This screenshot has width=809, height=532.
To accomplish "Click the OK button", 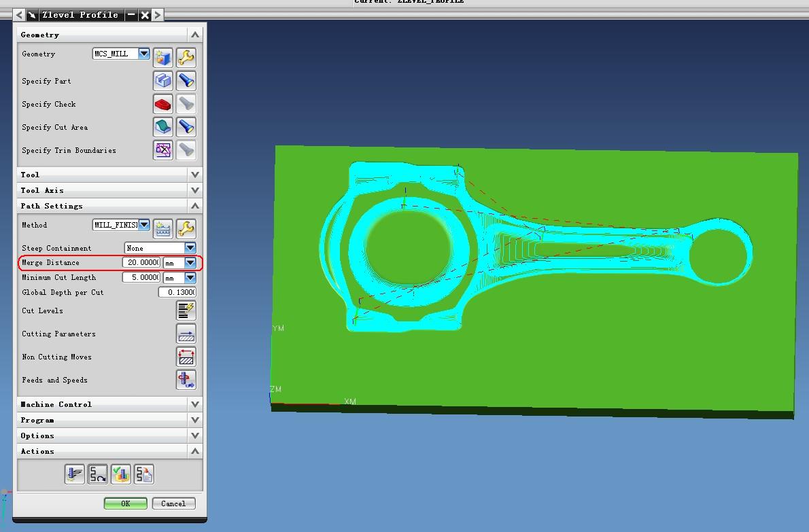I will [x=125, y=503].
